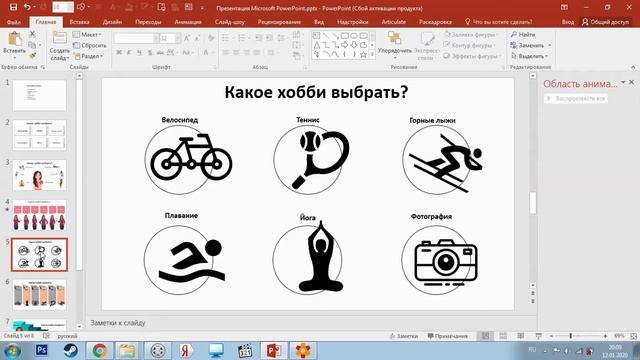Expand the shapes gallery more arrow
This screenshot has width=640, height=360.
tap(372, 54)
